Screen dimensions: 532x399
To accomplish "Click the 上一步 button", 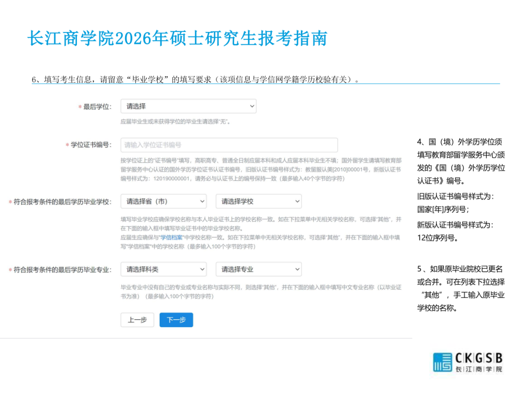I will (137, 320).
